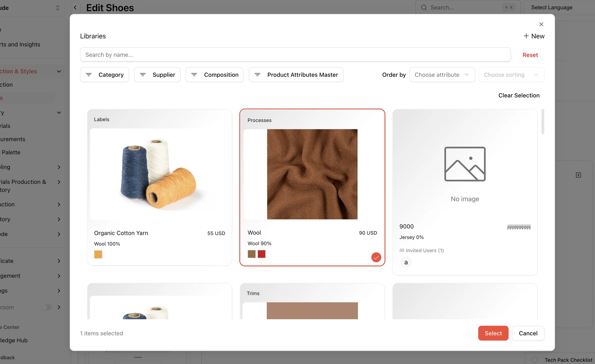Viewport: 595px width, 364px height.
Task: Collapse the Collection & Styles sidebar section
Action: tap(59, 71)
